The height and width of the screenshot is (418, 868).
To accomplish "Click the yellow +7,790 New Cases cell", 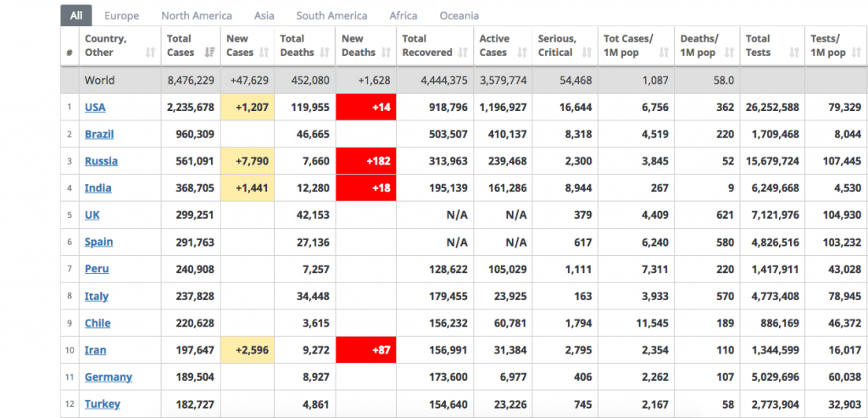I will coord(246,161).
